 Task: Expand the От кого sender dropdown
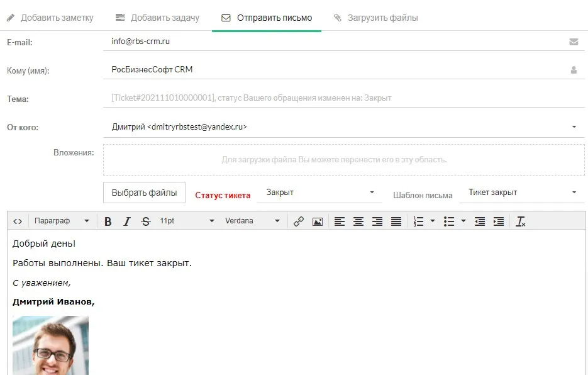(343, 127)
